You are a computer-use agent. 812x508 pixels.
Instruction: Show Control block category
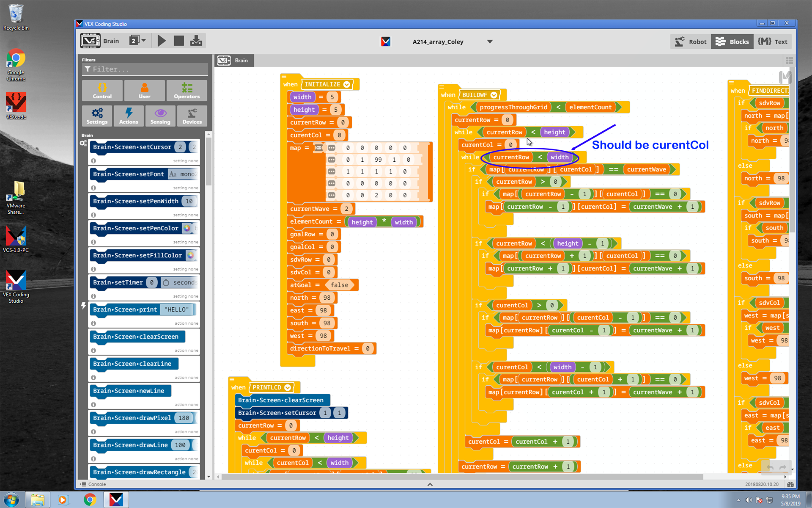(102, 91)
